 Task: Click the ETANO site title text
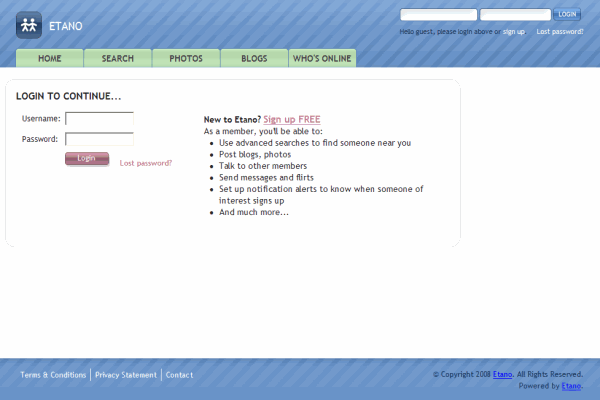(x=66, y=26)
